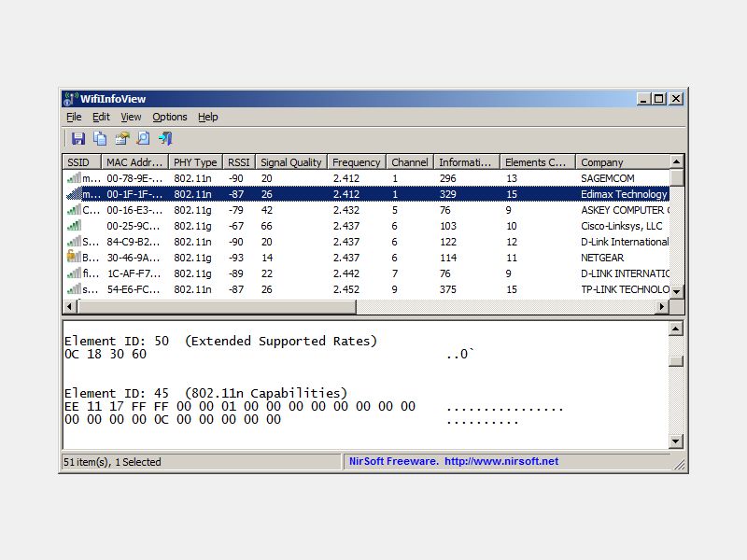Sort by Elements Count column header
This screenshot has width=747, height=560.
point(538,162)
